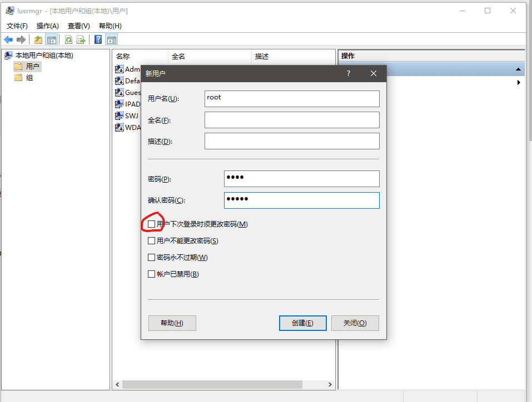Click the 关闭(O) button
This screenshot has width=532, height=402.
(355, 323)
